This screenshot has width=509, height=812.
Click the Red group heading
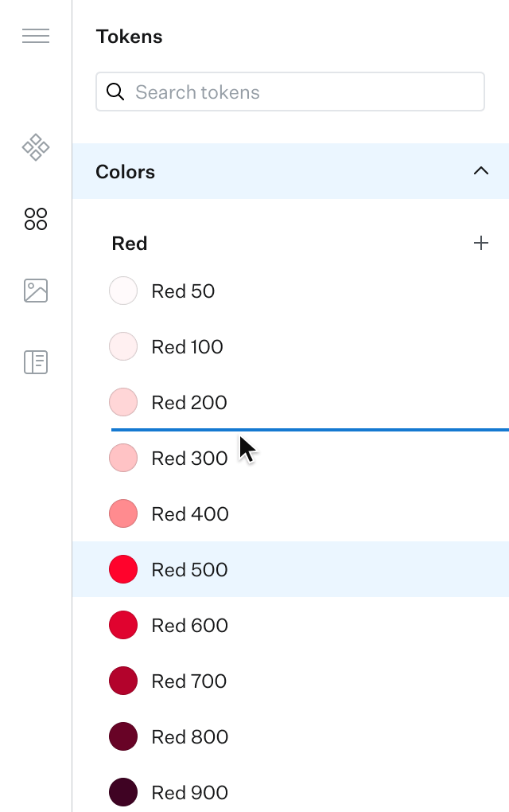point(130,244)
